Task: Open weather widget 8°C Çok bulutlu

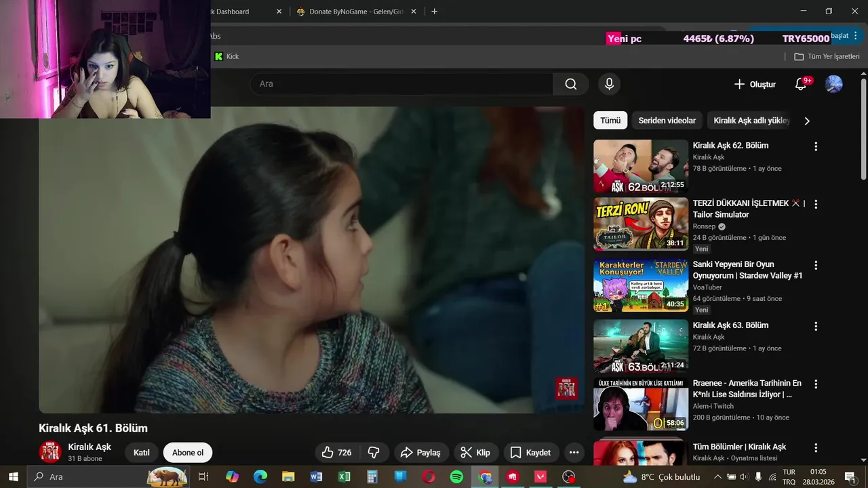Action: click(661, 476)
